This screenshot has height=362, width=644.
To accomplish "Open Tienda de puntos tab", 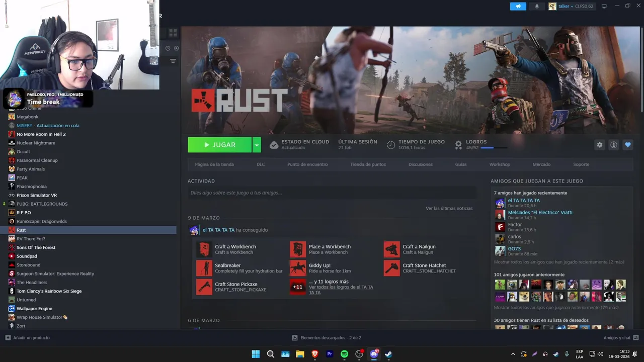I will coord(368,164).
